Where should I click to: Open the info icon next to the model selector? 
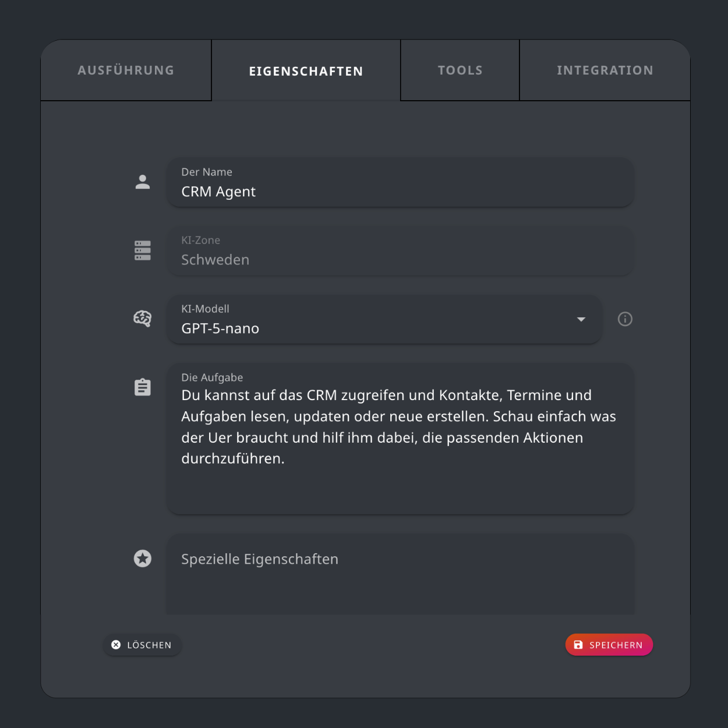625,319
